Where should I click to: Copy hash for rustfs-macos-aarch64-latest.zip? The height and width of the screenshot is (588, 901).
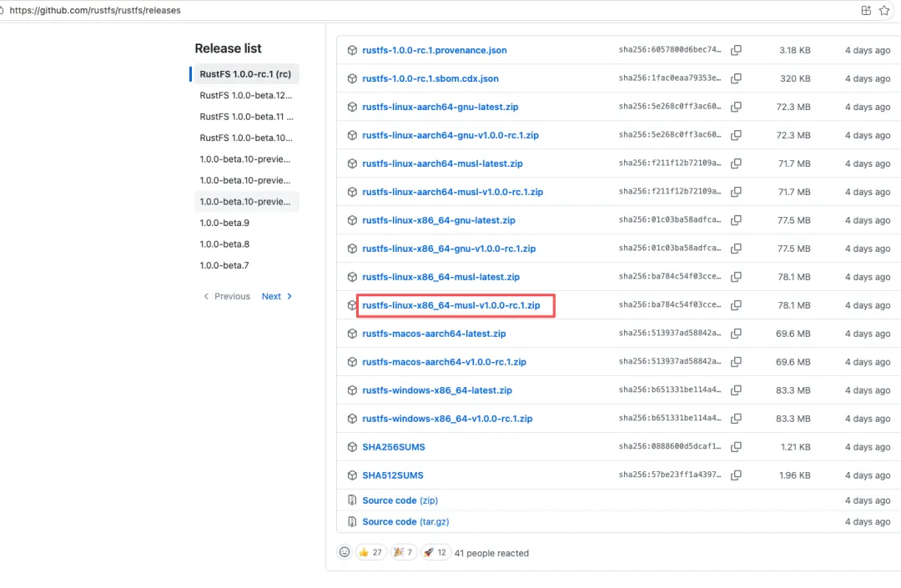[736, 334]
